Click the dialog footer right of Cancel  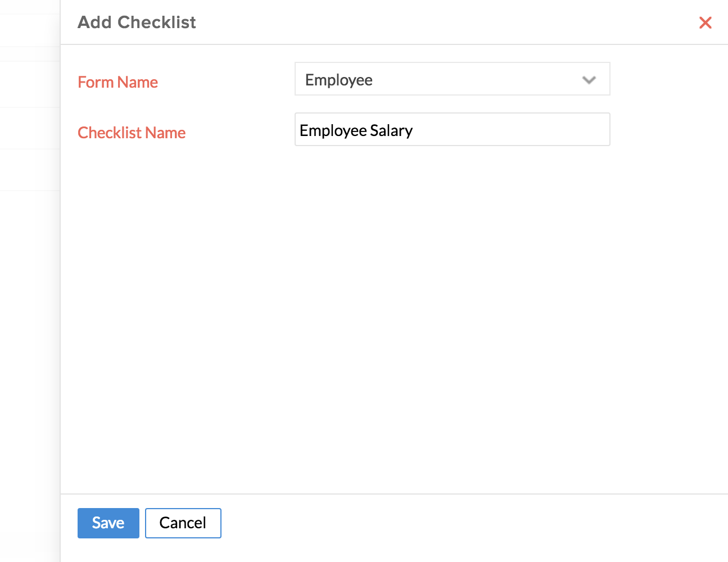[x=450, y=523]
